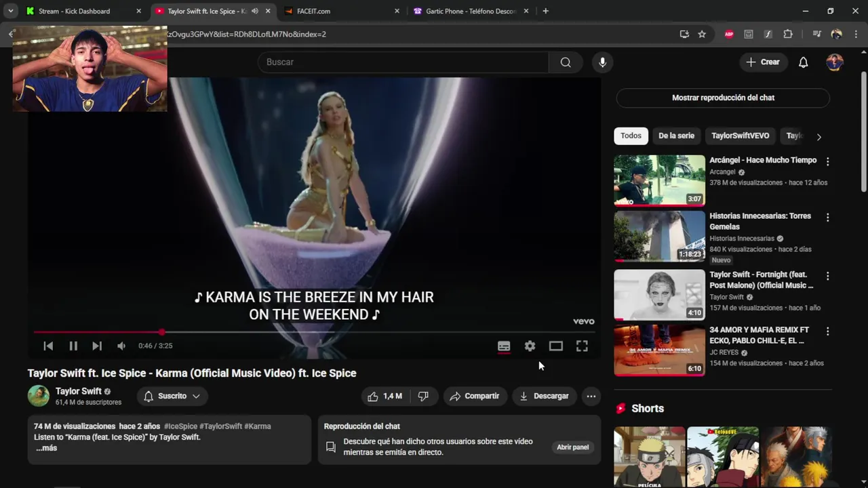Screen dimensions: 868x488
Task: Open the YouTube account avatar menu
Action: coord(835,62)
